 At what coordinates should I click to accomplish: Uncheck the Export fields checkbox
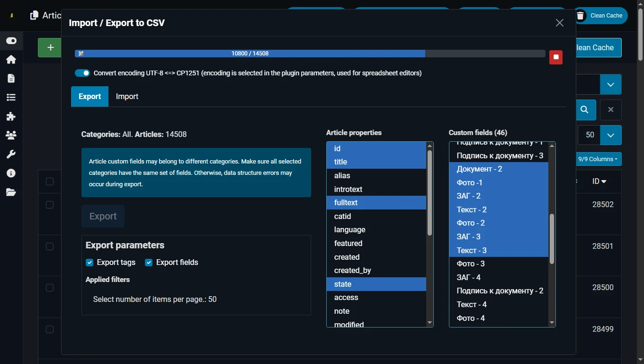coord(149,263)
